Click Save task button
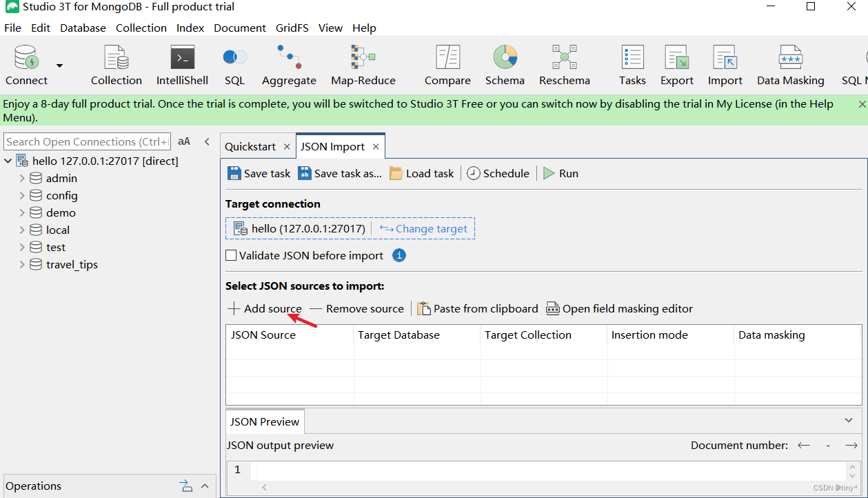This screenshot has height=498, width=868. [x=259, y=173]
